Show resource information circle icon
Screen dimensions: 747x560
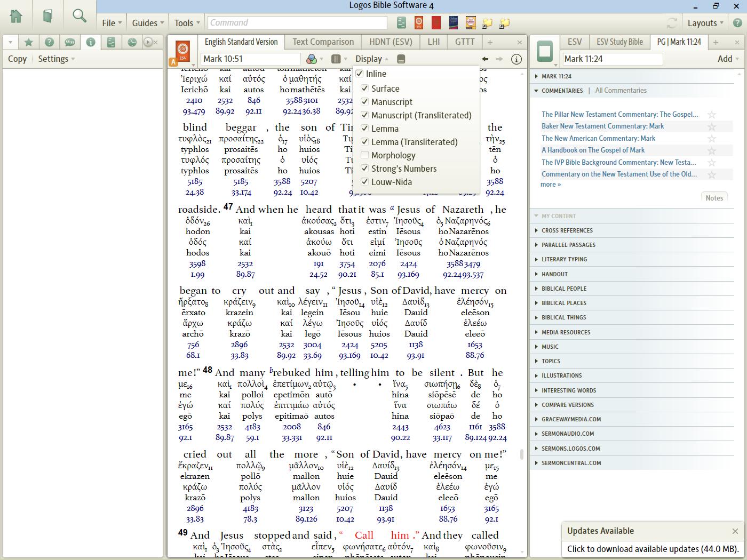click(516, 59)
